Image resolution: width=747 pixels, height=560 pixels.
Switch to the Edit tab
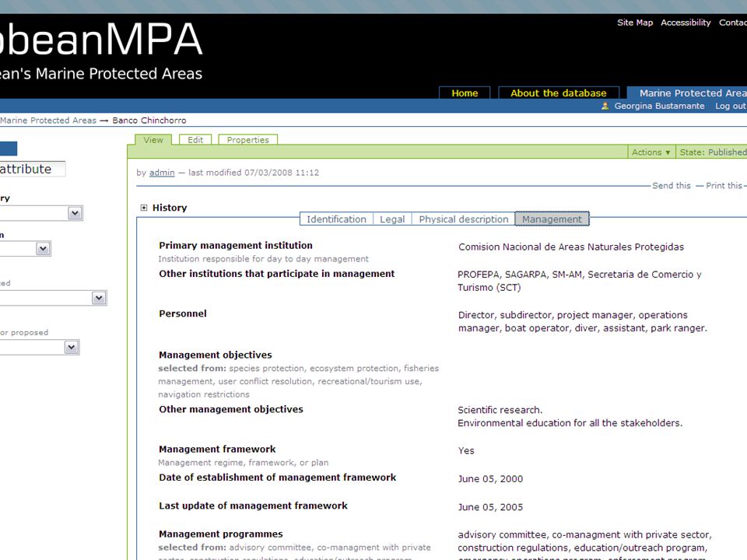[x=195, y=139]
